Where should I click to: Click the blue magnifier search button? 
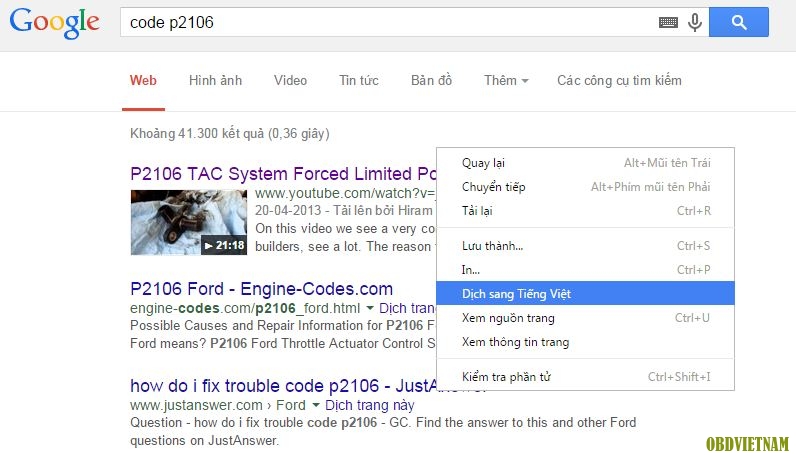739,22
